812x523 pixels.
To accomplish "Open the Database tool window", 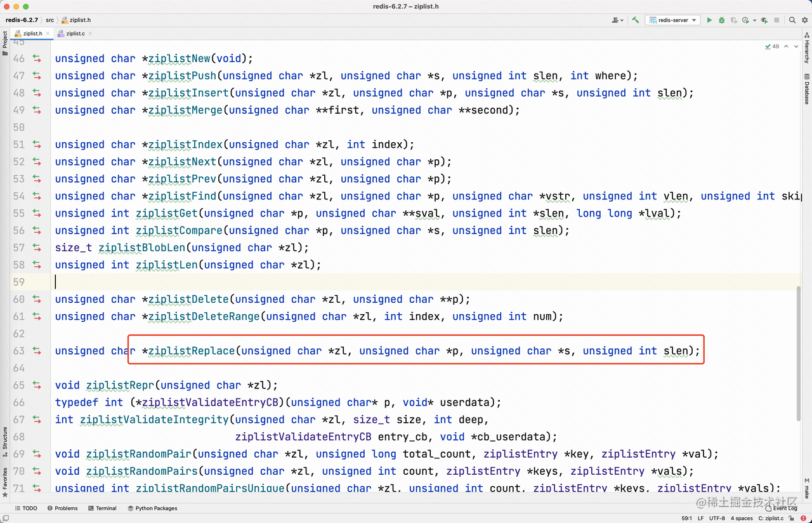I will (x=807, y=89).
